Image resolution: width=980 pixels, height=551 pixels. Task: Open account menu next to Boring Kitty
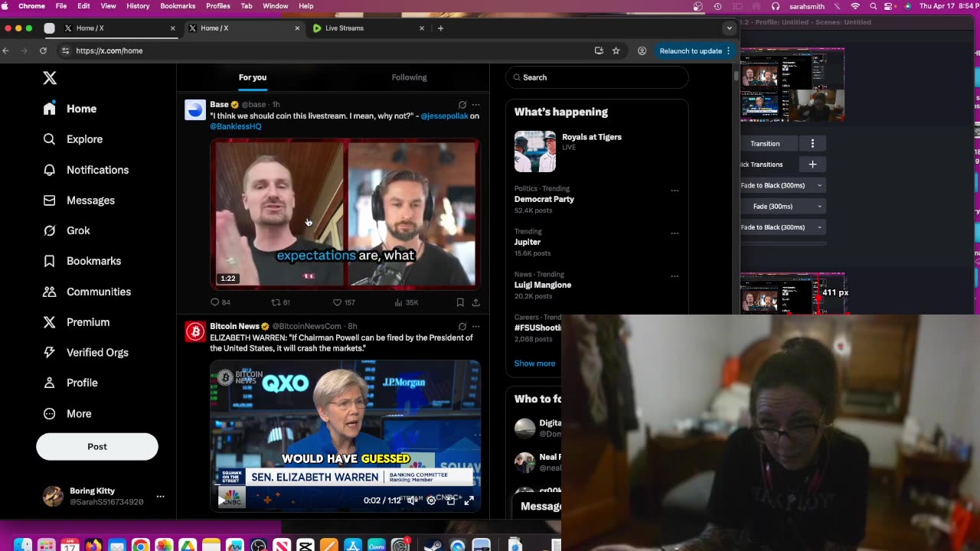coord(160,497)
